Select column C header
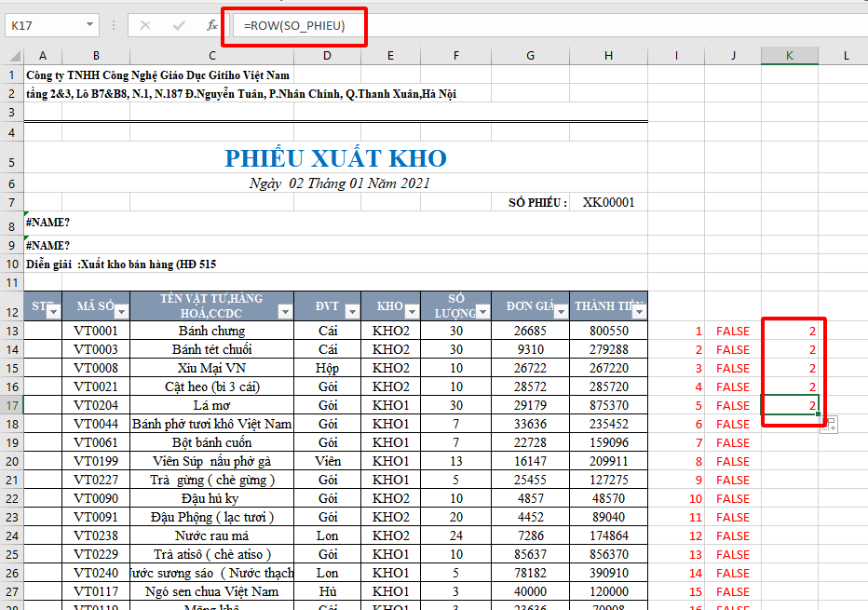This screenshot has width=868, height=610. coord(212,55)
